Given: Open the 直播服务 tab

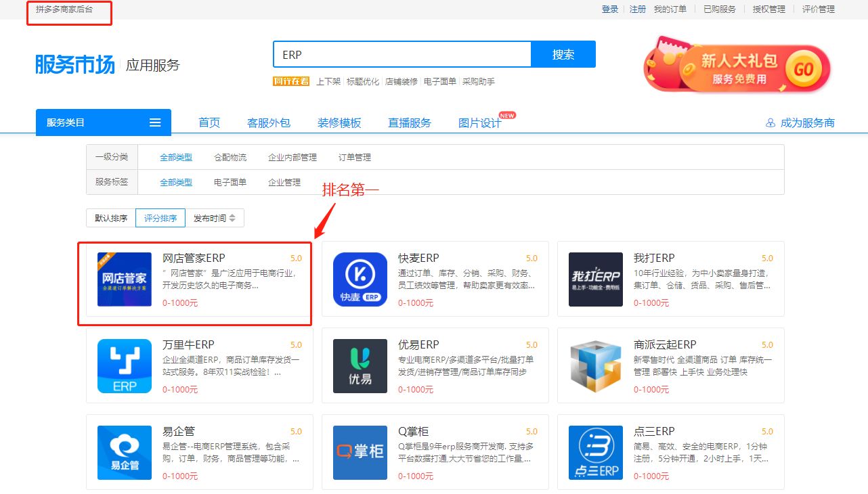Looking at the screenshot, I should pyautogui.click(x=410, y=122).
